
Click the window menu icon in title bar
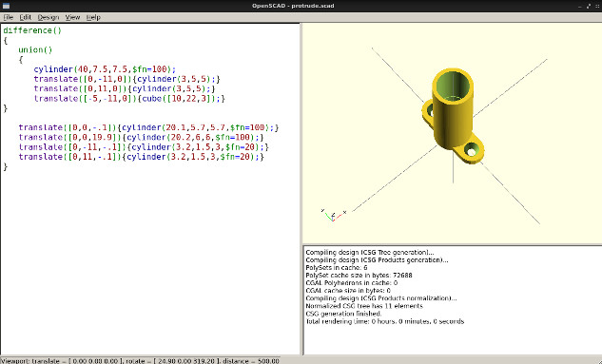point(6,6)
